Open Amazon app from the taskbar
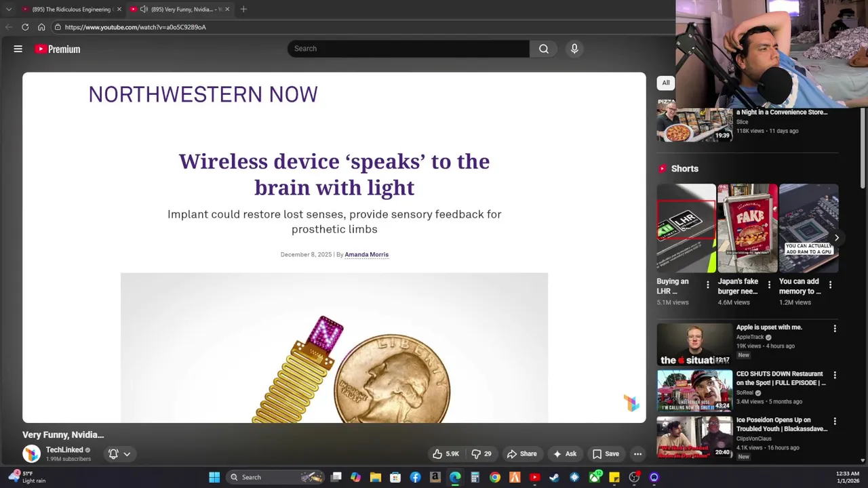This screenshot has width=868, height=488. coord(435,477)
